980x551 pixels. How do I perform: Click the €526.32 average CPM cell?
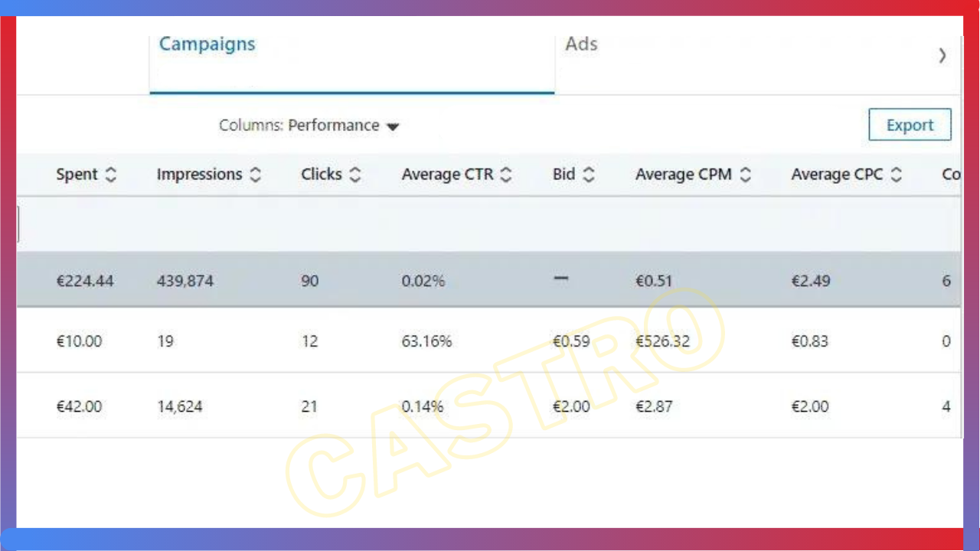662,341
